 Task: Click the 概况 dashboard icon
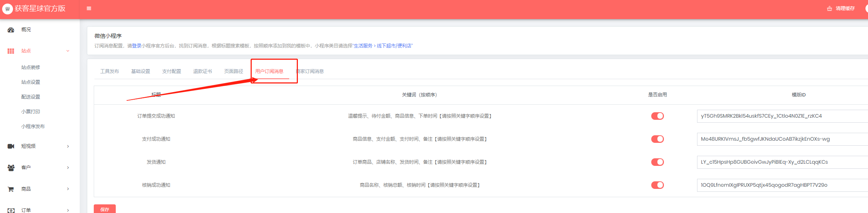pos(11,30)
